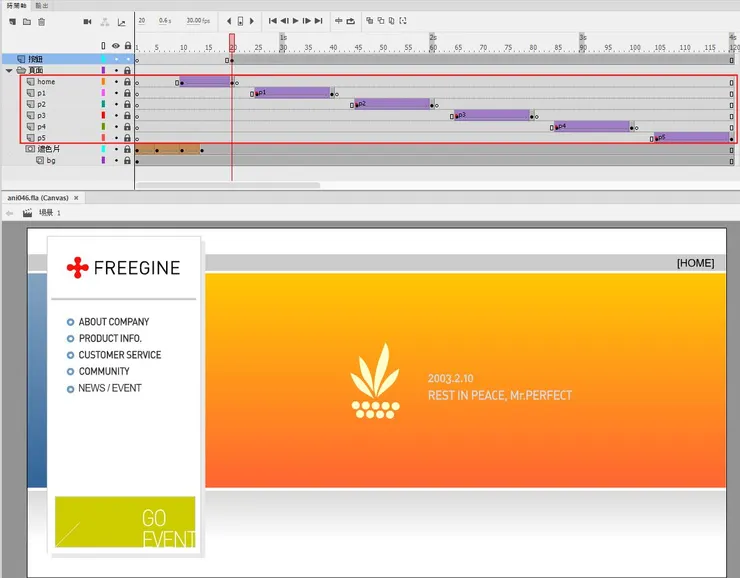Click PRODUCT INFO. menu link
This screenshot has height=578, width=740.
110,338
